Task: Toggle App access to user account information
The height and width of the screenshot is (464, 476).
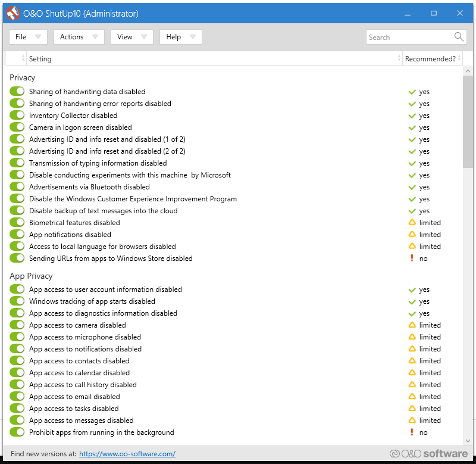Action: pyautogui.click(x=17, y=289)
